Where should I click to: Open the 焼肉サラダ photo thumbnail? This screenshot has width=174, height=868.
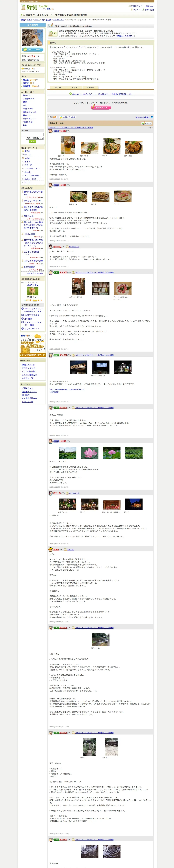tap(79, 196)
